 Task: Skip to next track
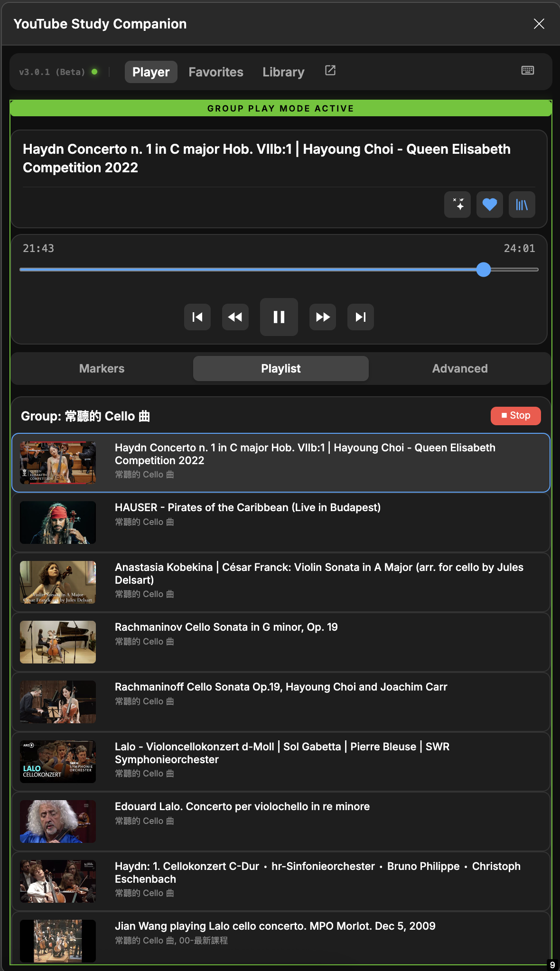click(x=361, y=317)
